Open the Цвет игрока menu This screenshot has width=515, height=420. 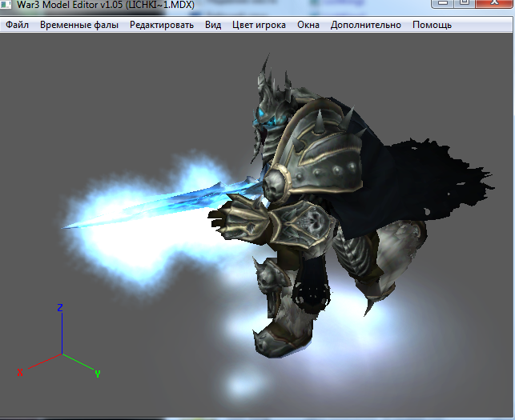pyautogui.click(x=259, y=25)
